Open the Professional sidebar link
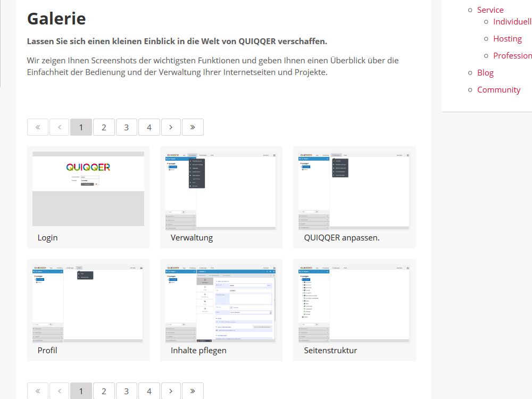The image size is (532, 399). pos(512,56)
